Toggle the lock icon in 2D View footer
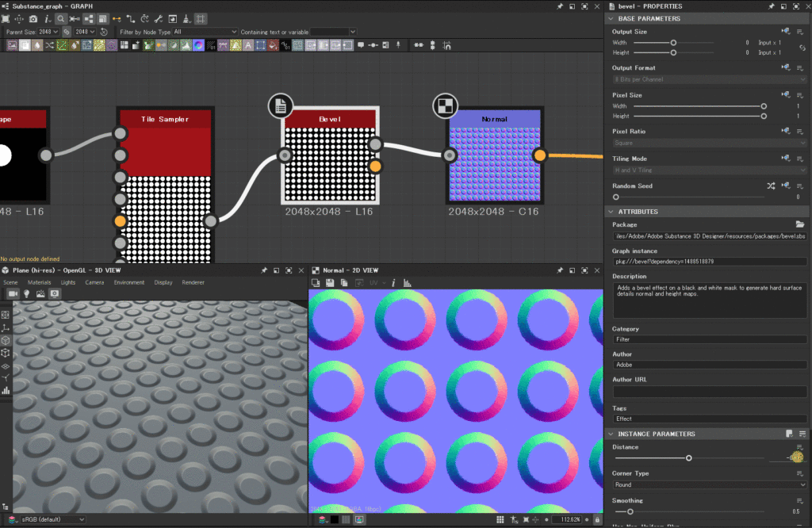This screenshot has width=812, height=528. pyautogui.click(x=597, y=520)
